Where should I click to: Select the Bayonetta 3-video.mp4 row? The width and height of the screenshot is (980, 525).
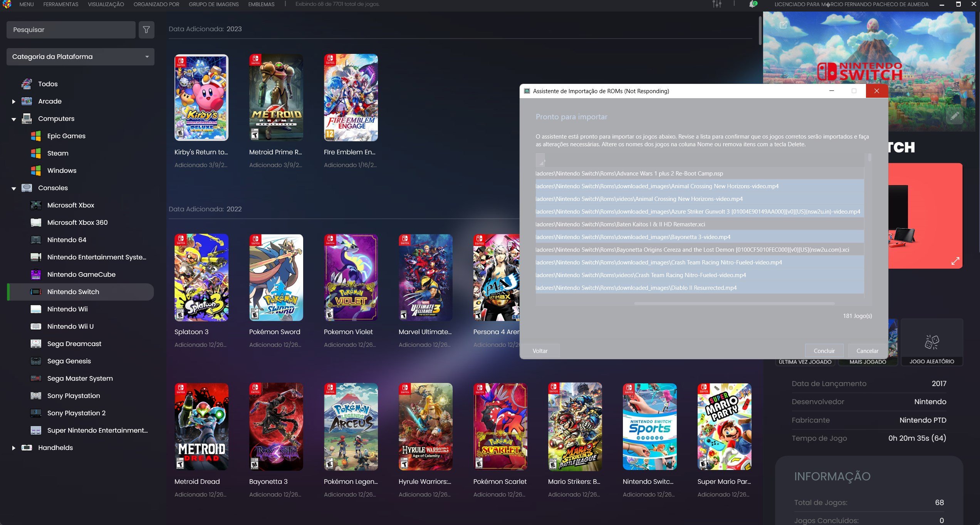point(700,237)
